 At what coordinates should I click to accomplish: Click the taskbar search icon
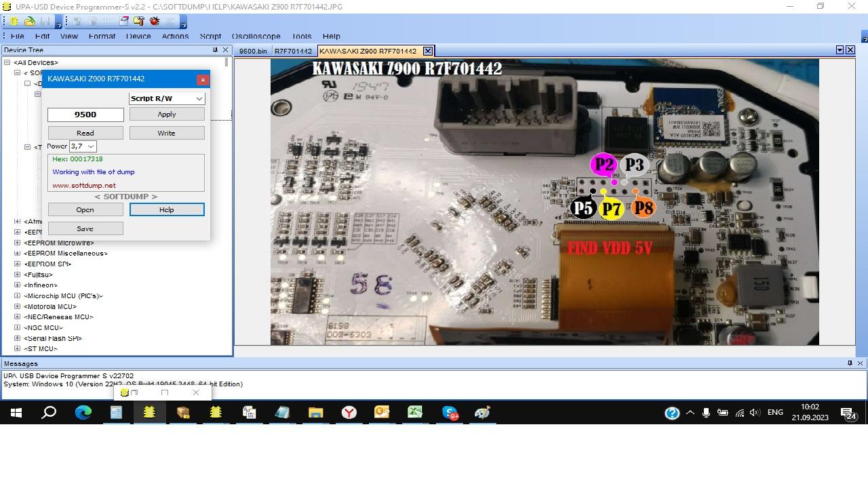click(x=49, y=412)
